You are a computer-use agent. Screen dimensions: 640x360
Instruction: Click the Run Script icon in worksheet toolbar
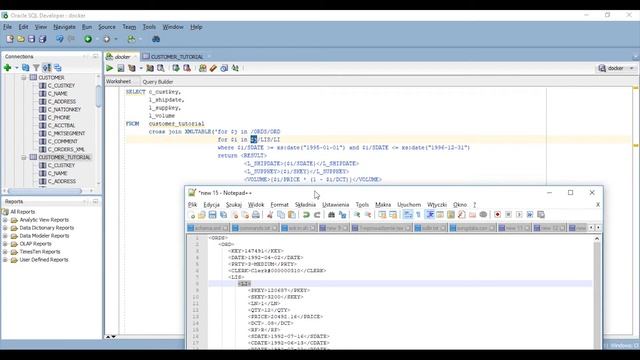(121, 68)
